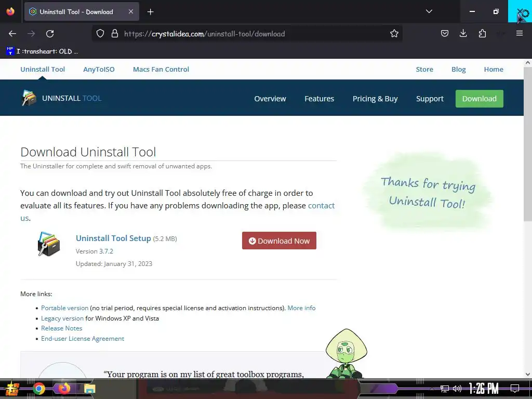
Task: Open the End-user License Agreement link
Action: click(x=83, y=339)
